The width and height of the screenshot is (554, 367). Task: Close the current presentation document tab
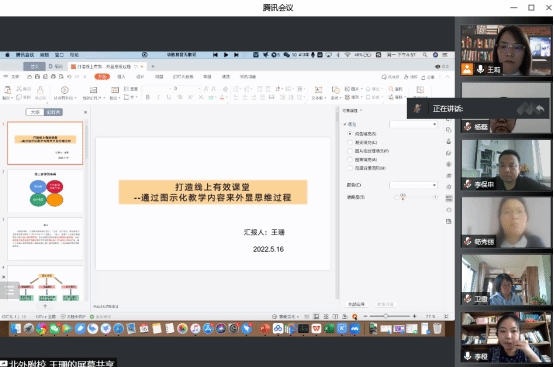click(x=142, y=66)
